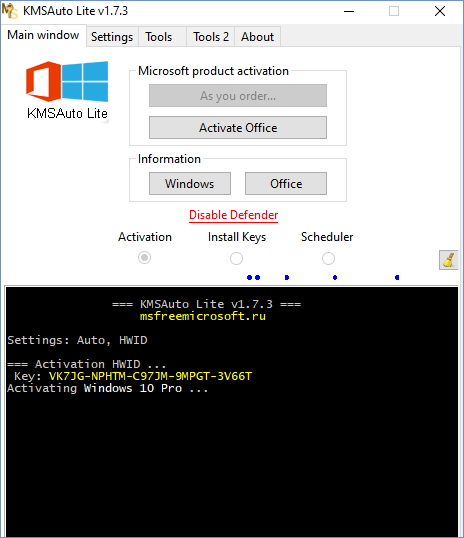Image resolution: width=464 pixels, height=538 pixels.
Task: Select the Scheduler radio button
Action: coord(328,258)
